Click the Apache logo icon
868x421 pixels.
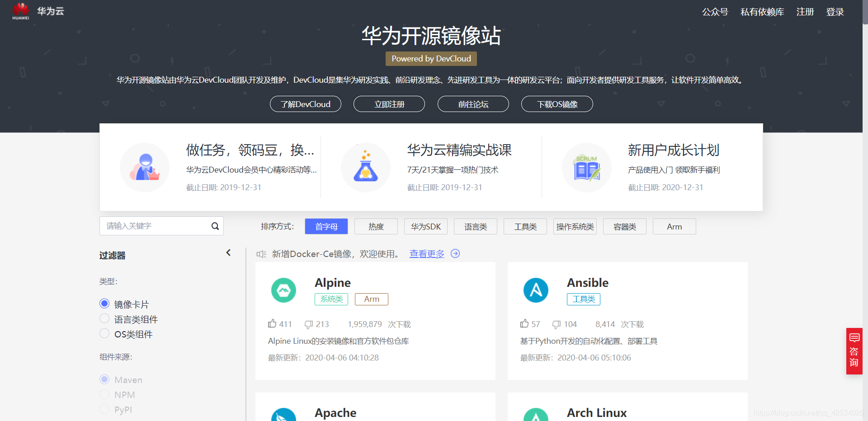[283, 414]
